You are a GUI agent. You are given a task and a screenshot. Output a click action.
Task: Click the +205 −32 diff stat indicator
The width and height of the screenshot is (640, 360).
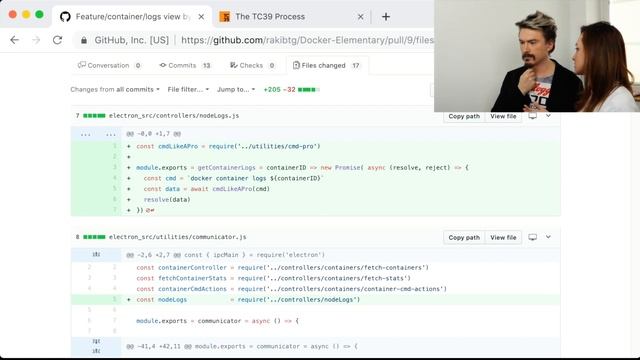pyautogui.click(x=291, y=89)
